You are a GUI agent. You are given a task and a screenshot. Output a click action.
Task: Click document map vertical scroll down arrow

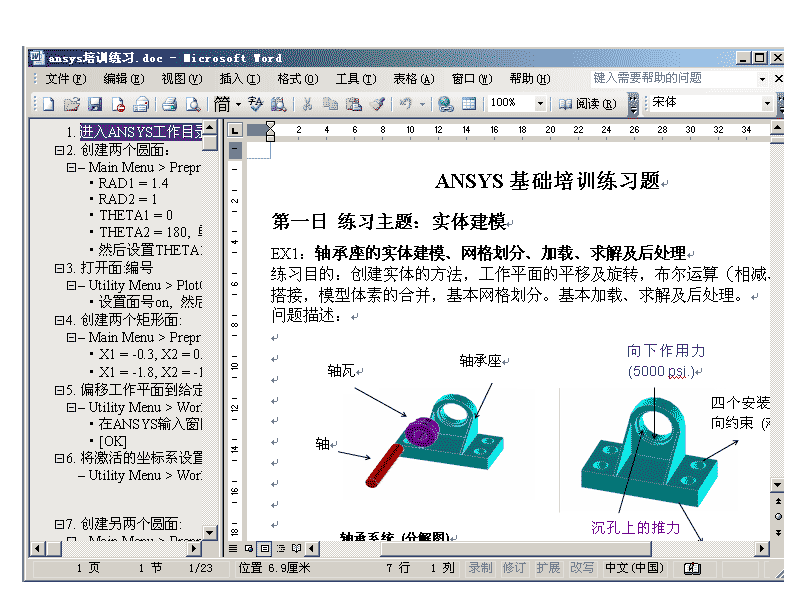coord(210,533)
